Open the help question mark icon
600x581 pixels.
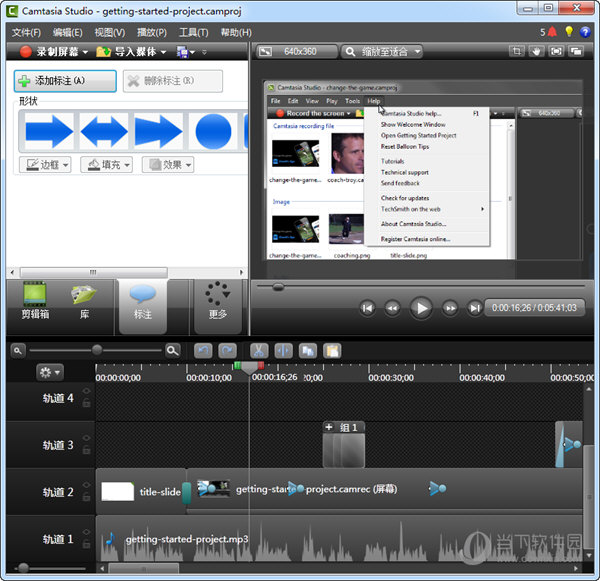[585, 32]
